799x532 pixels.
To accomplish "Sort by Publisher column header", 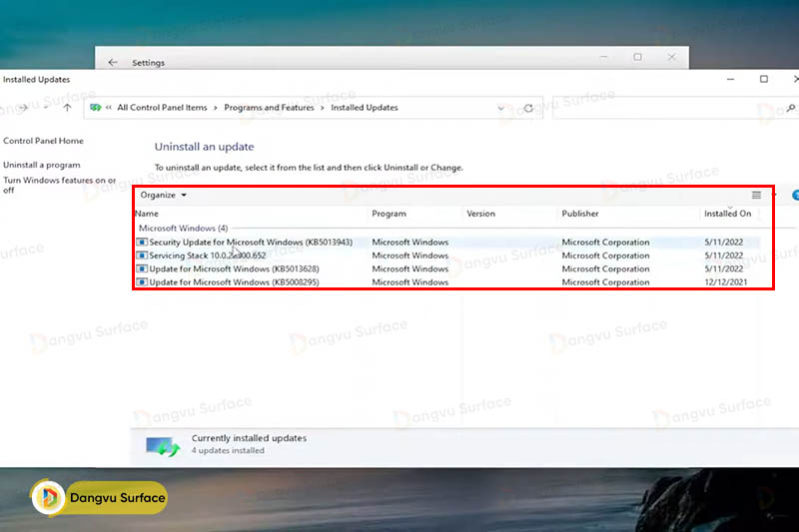I will click(x=580, y=214).
